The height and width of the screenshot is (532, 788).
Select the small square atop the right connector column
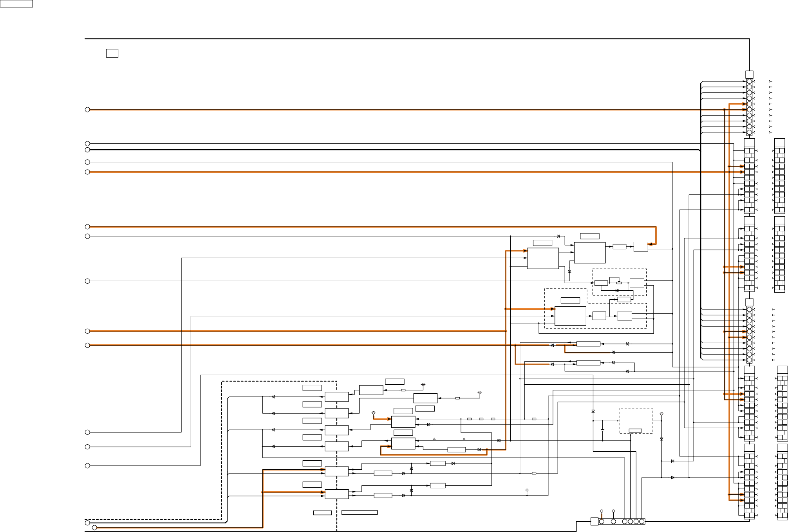pos(749,74)
